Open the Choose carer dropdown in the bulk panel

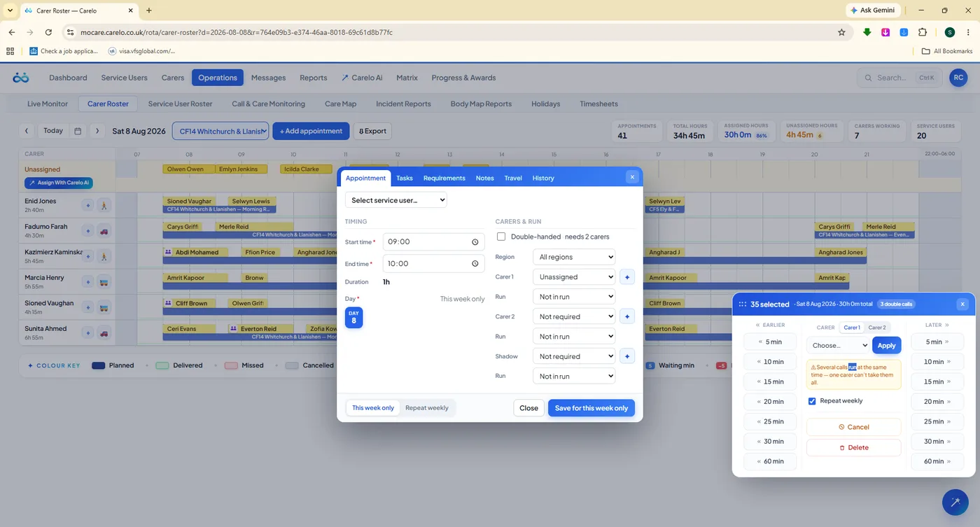838,345
